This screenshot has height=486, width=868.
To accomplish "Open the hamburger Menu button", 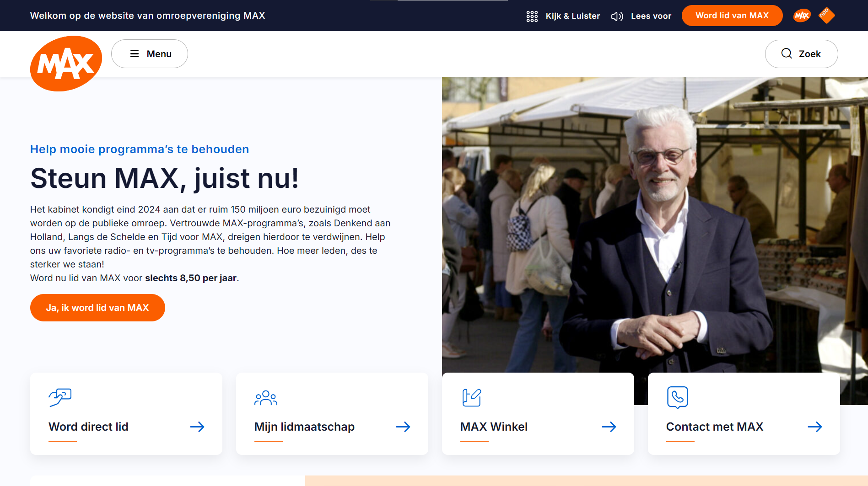I will click(x=150, y=54).
